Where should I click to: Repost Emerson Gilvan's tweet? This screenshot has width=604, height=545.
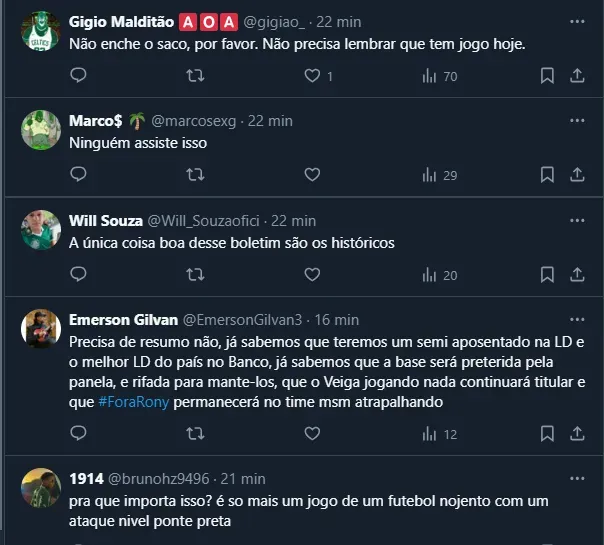pyautogui.click(x=196, y=434)
